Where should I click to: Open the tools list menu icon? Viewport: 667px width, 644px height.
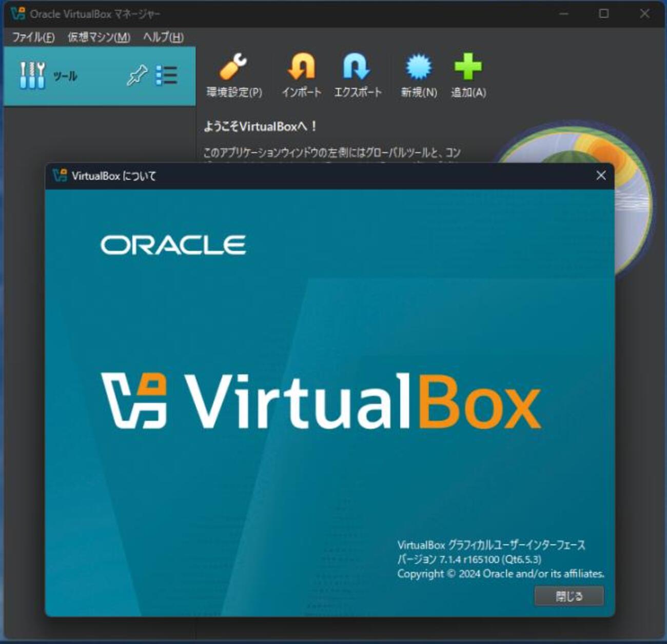[x=166, y=75]
